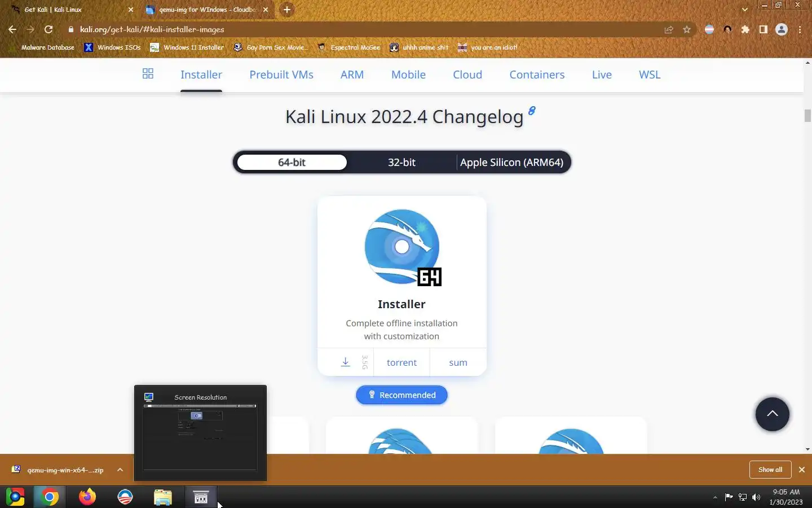Open the tab search chevron
Viewport: 812px width, 508px height.
tap(745, 10)
